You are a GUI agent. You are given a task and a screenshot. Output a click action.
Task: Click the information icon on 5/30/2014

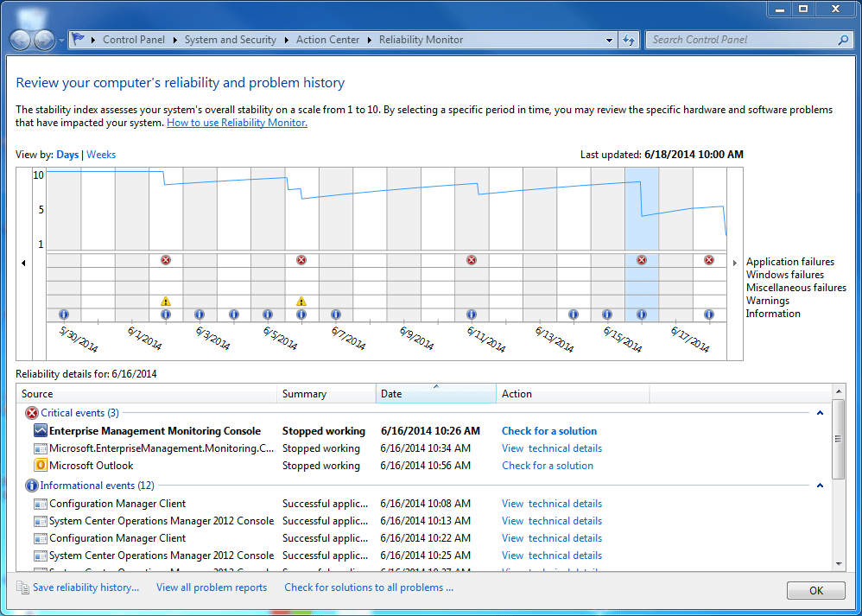tap(63, 314)
